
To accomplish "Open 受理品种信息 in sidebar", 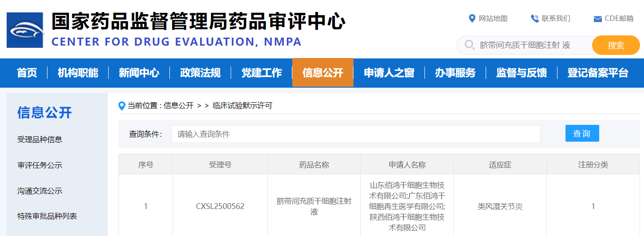I will pos(39,139).
